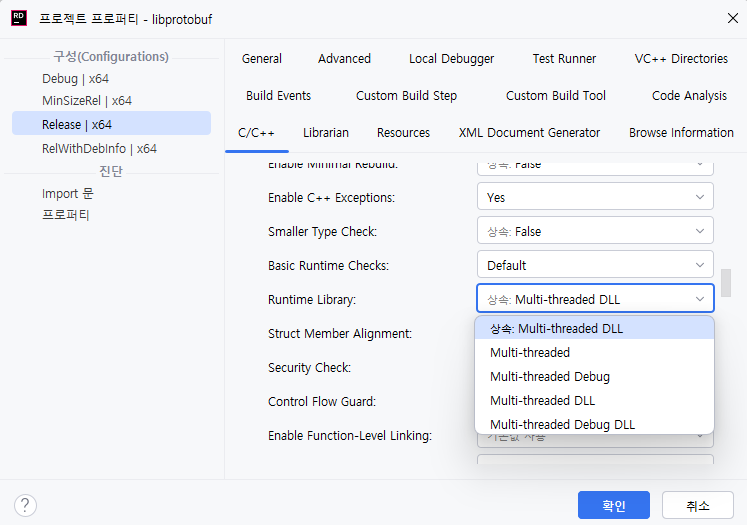Choose plain Multi-threaded DLL option
747x525 pixels.
594,401
